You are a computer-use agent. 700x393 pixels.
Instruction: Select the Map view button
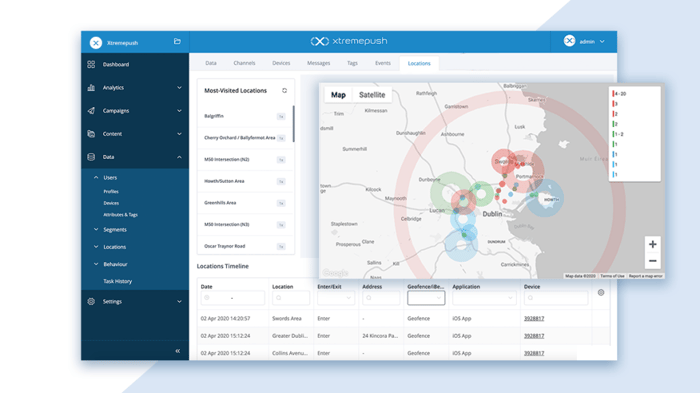[x=338, y=95]
